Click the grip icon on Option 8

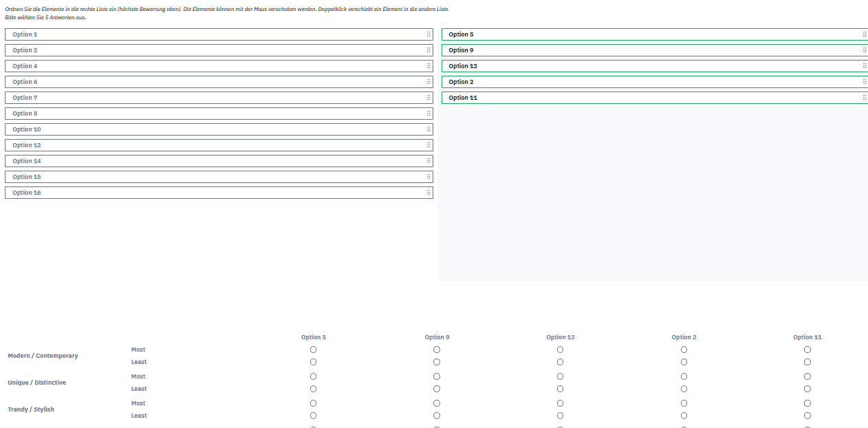(x=428, y=114)
